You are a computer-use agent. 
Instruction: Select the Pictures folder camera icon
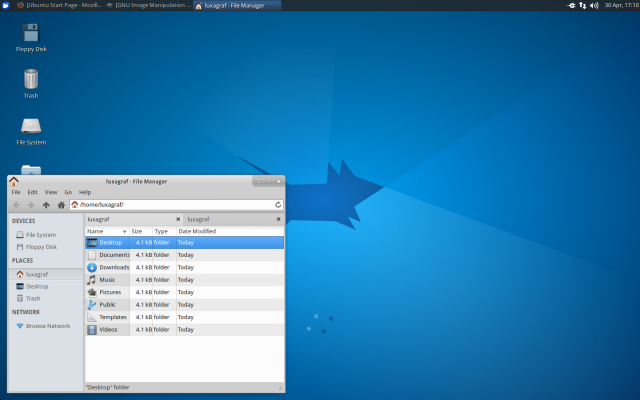pyautogui.click(x=92, y=292)
